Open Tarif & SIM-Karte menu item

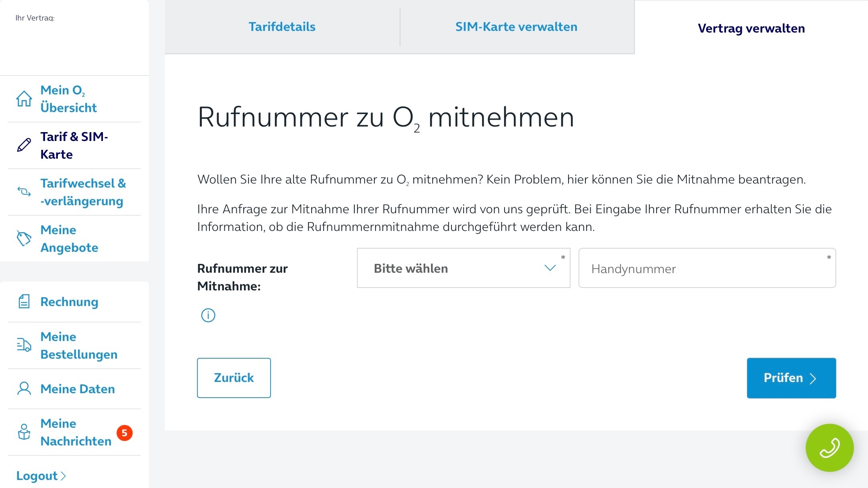(74, 145)
